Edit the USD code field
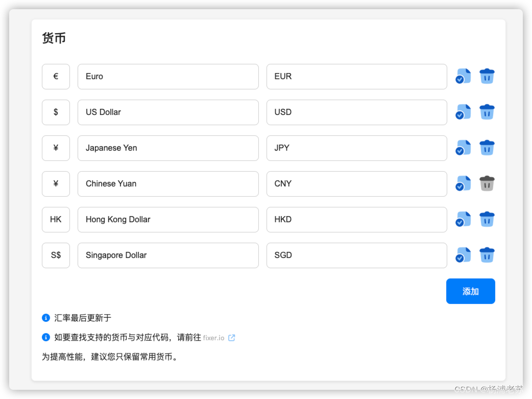Viewport: 532px width, 399px height. 356,112
